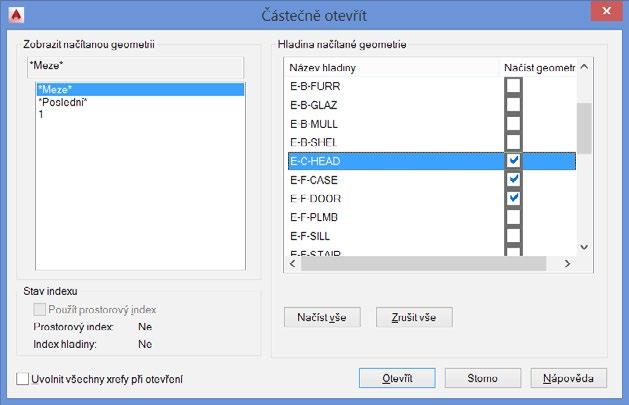Click the Načíst vše button
Image resolution: width=629 pixels, height=405 pixels.
click(x=322, y=317)
